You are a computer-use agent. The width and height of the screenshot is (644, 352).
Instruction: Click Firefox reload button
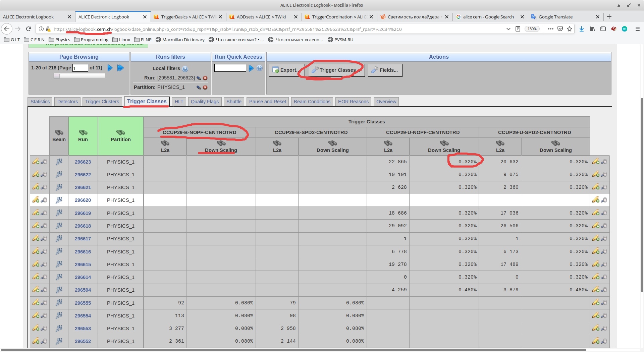coord(29,29)
